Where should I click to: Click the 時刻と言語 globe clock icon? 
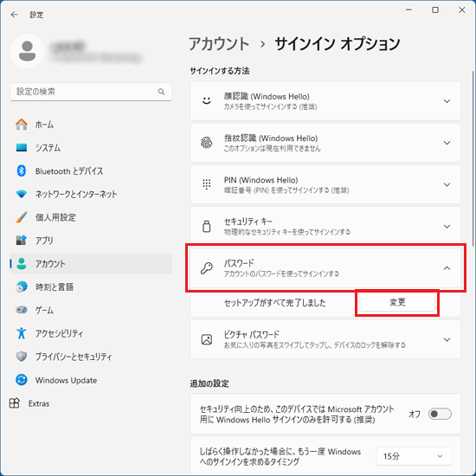[22, 286]
